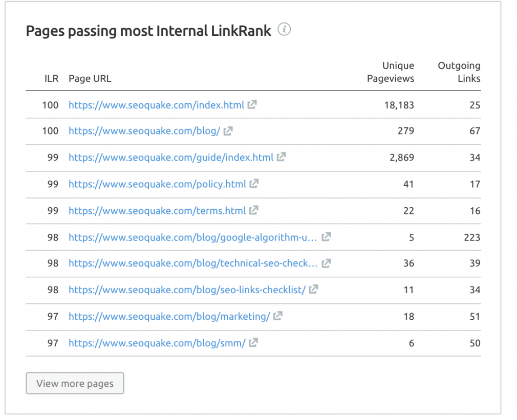Click the Unique Pageviews column header
The image size is (517, 420).
click(391, 72)
